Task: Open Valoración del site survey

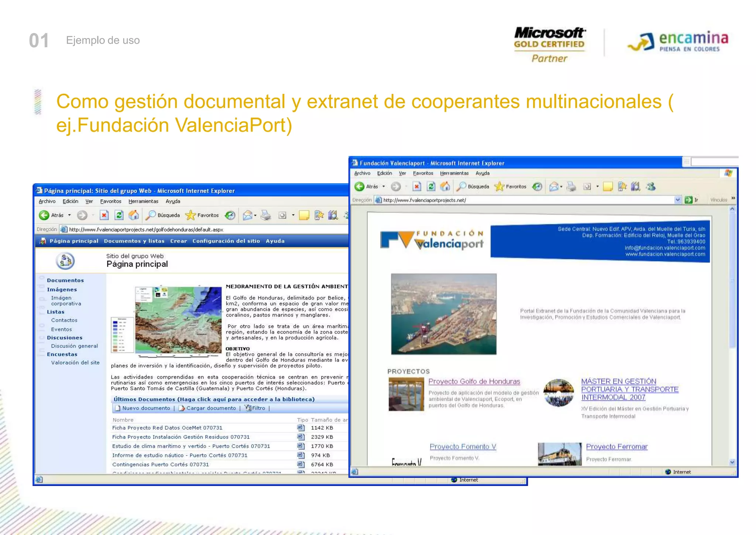Action: tap(75, 363)
